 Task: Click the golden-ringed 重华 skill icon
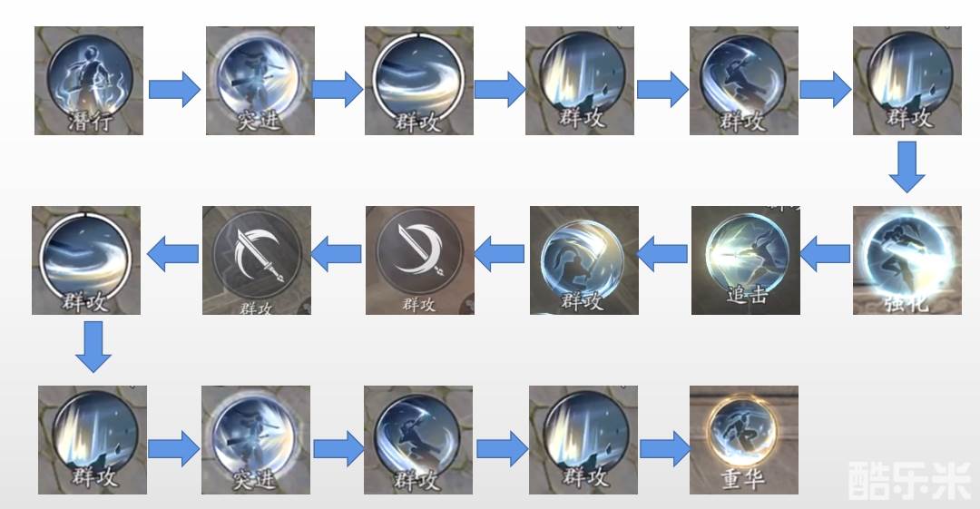point(744,439)
